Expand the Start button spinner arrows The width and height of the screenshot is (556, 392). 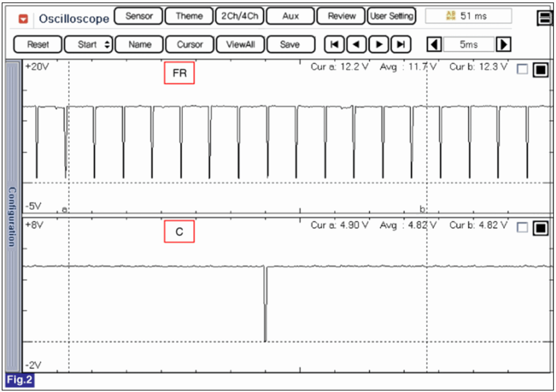click(107, 44)
